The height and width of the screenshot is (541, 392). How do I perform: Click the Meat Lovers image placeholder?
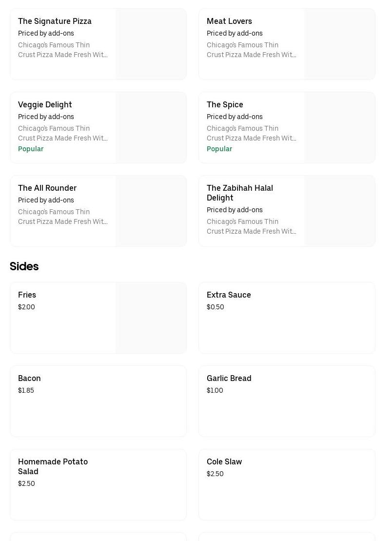339,44
